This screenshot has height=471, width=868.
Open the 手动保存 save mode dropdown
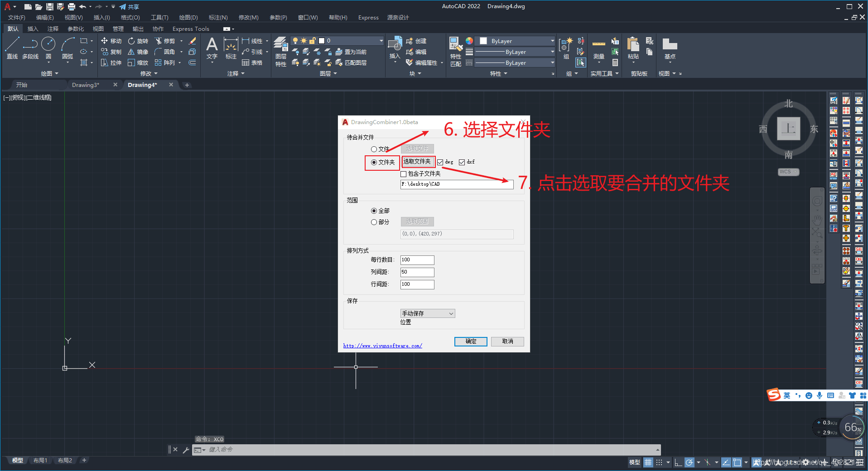(x=428, y=313)
